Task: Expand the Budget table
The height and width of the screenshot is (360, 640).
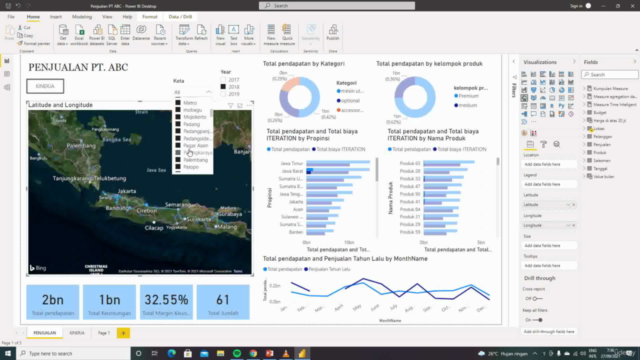Action: 584,112
